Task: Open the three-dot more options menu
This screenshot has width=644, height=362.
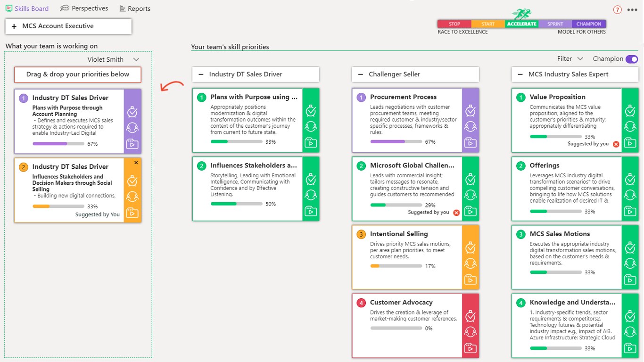Action: [632, 10]
